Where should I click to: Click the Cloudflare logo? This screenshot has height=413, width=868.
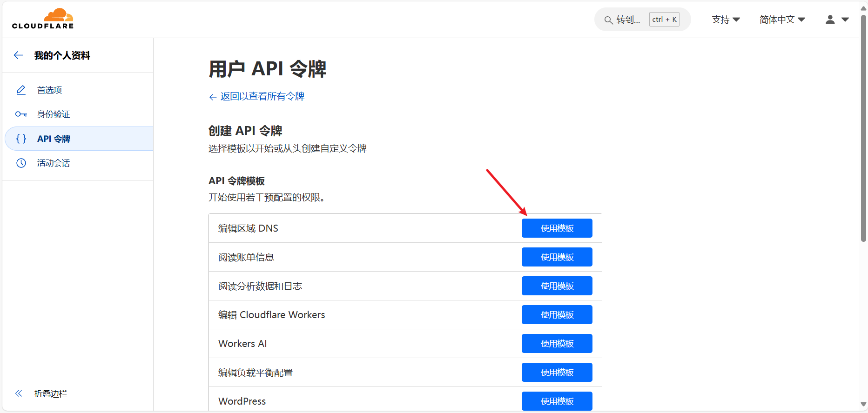(43, 19)
